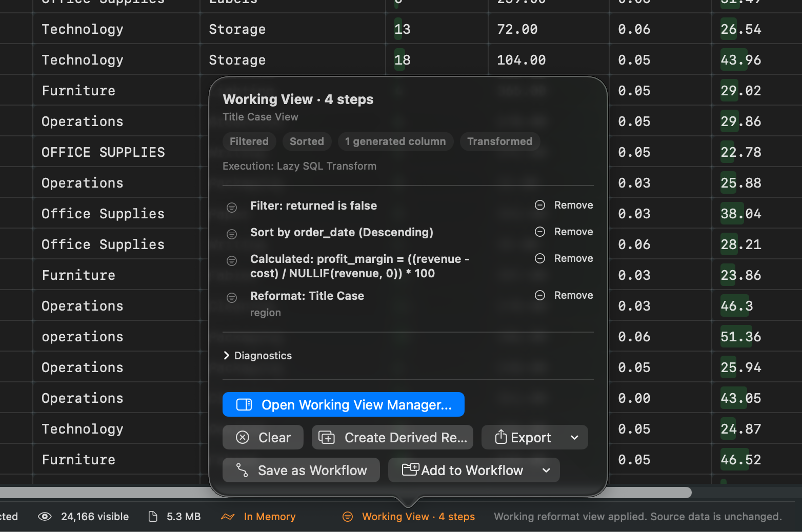Click the drag handle icon for the Reformat step
802x532 pixels.
(232, 297)
